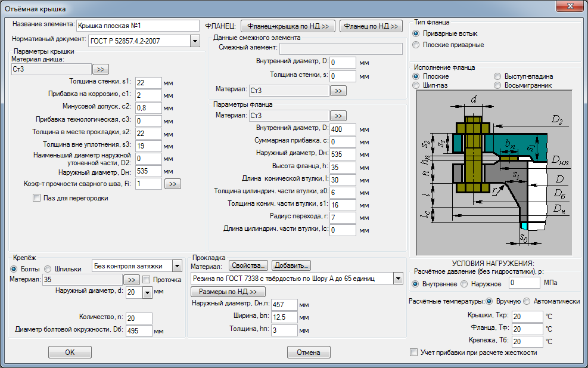The width and height of the screenshot is (588, 368).
Task: Click Толщина в месте прокладки s2 field
Action: click(x=148, y=134)
